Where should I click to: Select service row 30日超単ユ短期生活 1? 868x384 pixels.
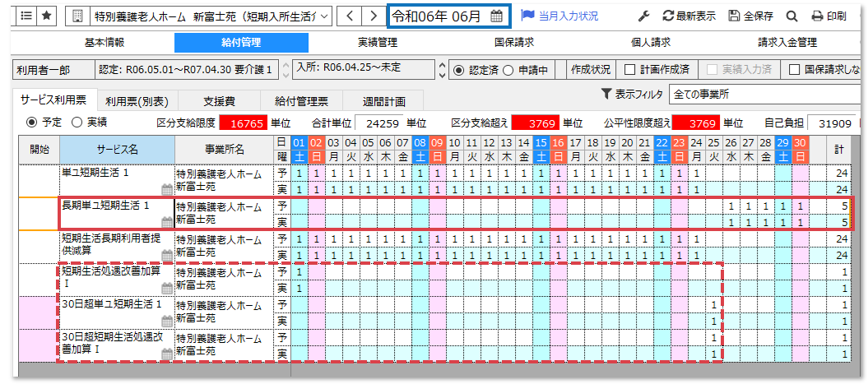point(117,312)
